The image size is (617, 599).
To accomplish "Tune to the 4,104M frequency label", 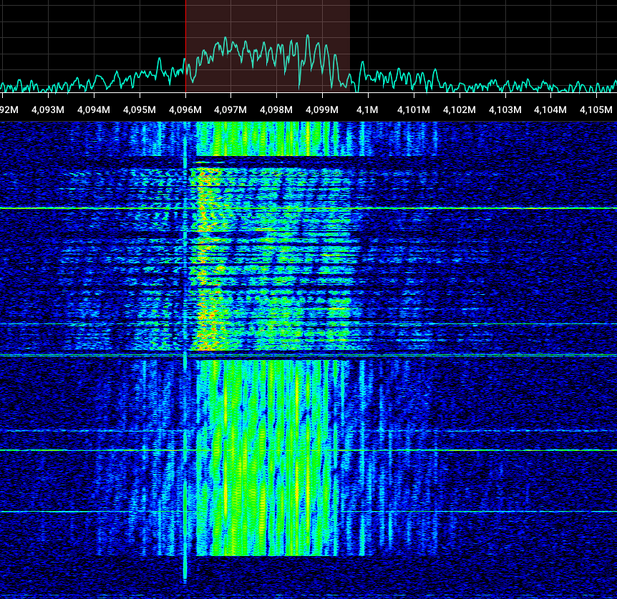I will pos(550,110).
